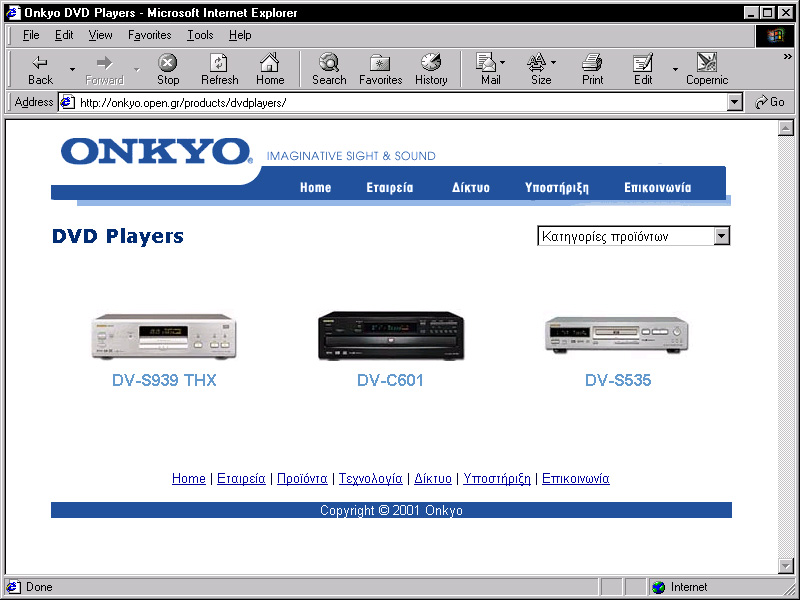Viewport: 800px width, 600px height.
Task: Click the DV-C601 product image
Action: (391, 335)
